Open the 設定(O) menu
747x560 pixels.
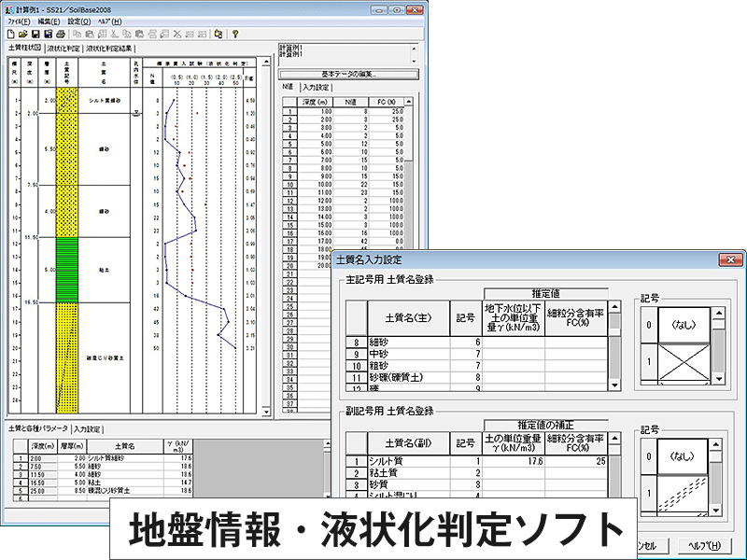click(79, 20)
